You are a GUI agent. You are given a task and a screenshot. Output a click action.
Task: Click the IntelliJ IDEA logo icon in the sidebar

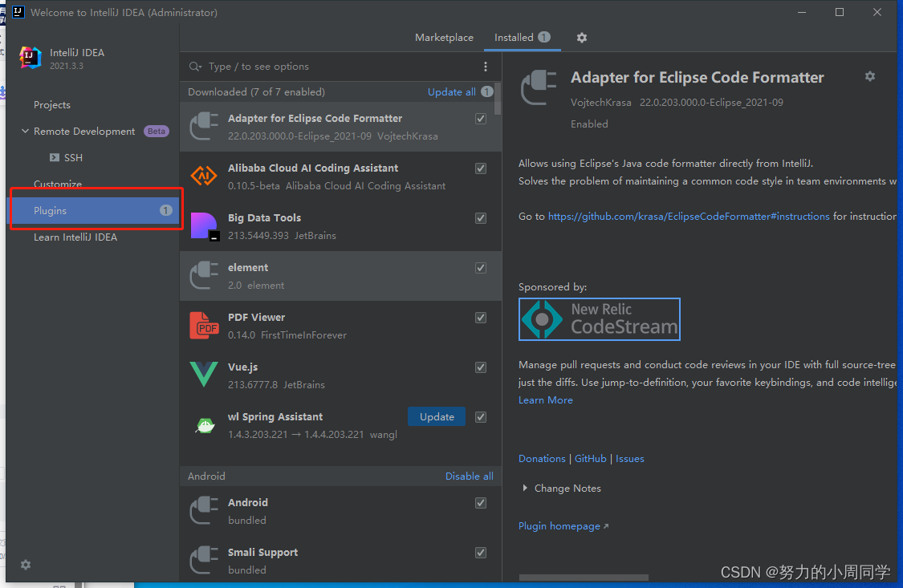pyautogui.click(x=30, y=58)
